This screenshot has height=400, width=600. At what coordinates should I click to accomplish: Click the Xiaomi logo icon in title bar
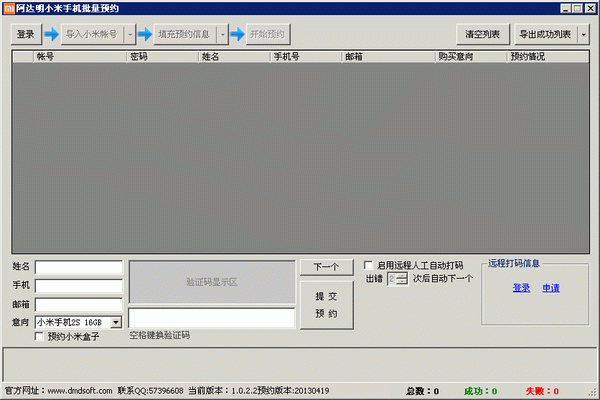pos(8,8)
